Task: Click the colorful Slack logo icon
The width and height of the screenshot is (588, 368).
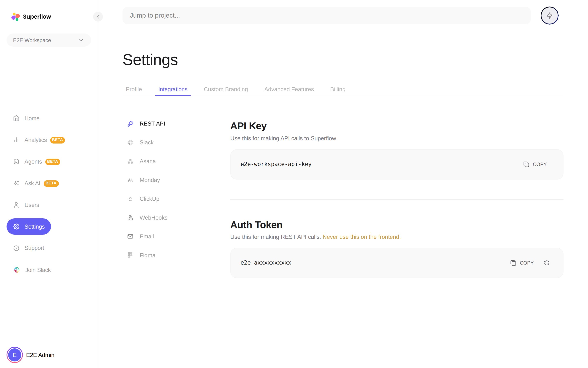Action: [x=17, y=270]
